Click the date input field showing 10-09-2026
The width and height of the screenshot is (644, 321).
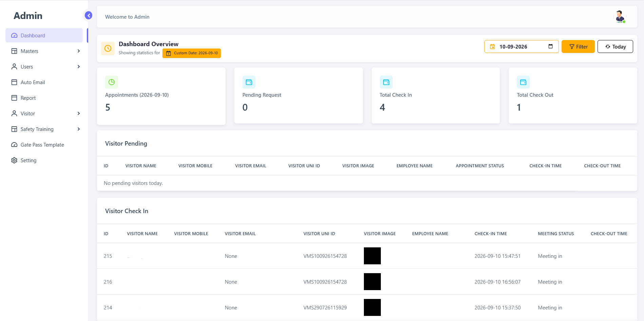pos(521,46)
